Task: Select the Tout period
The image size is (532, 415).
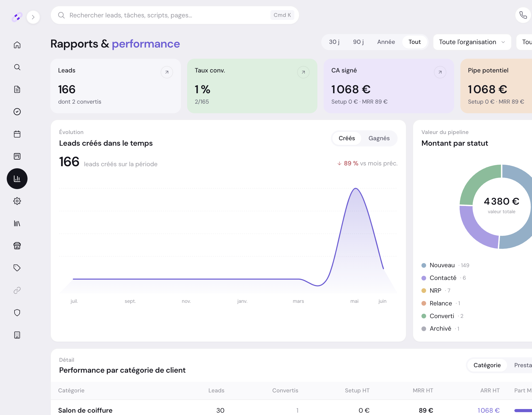Action: [x=415, y=42]
